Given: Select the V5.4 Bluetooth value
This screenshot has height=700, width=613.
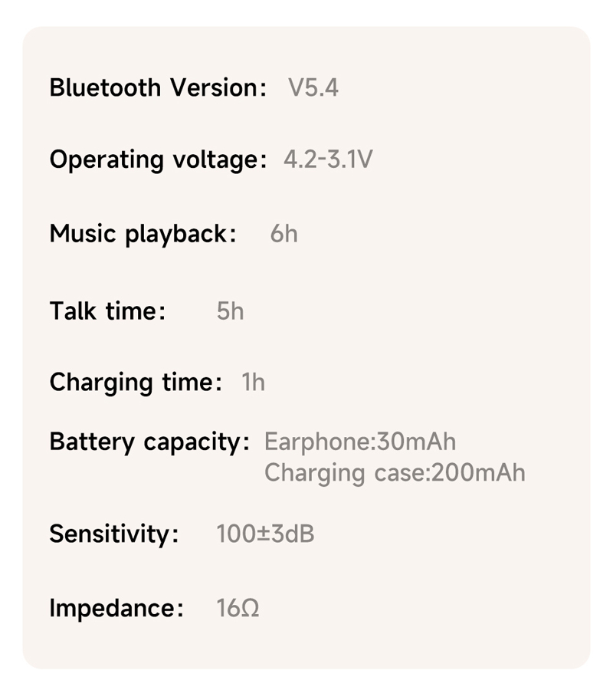Looking at the screenshot, I should (x=313, y=87).
